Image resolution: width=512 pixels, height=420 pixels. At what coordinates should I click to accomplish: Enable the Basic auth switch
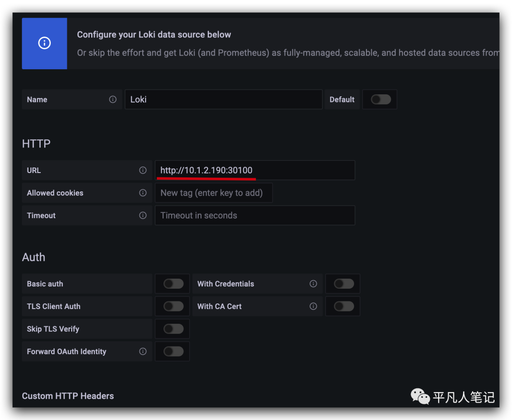(x=174, y=283)
